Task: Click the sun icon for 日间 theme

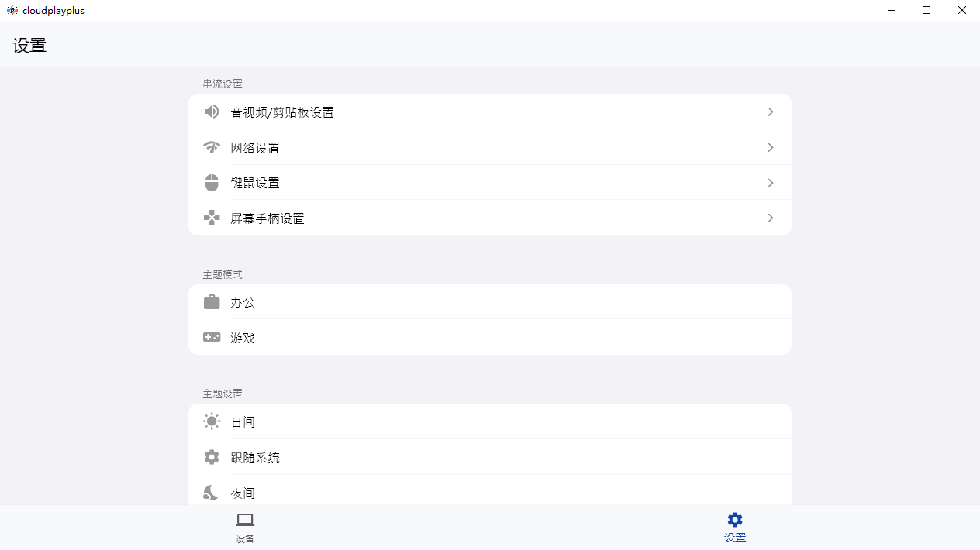Action: tap(212, 421)
